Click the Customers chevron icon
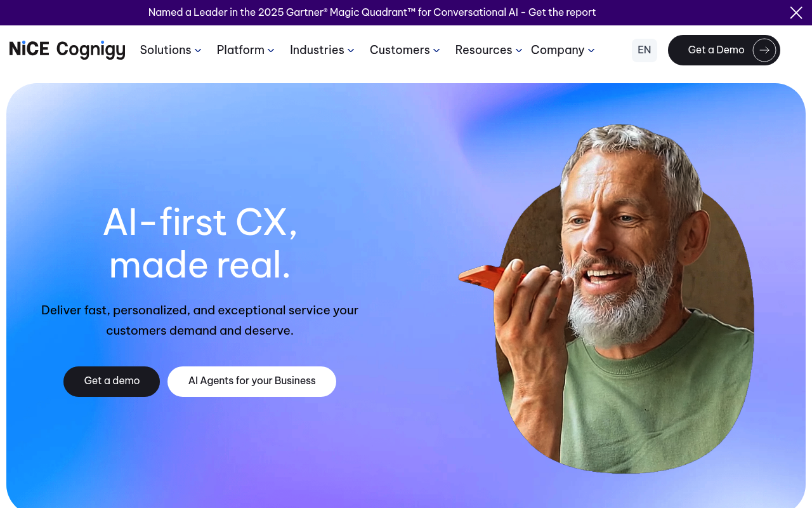The width and height of the screenshot is (812, 508). click(x=436, y=51)
